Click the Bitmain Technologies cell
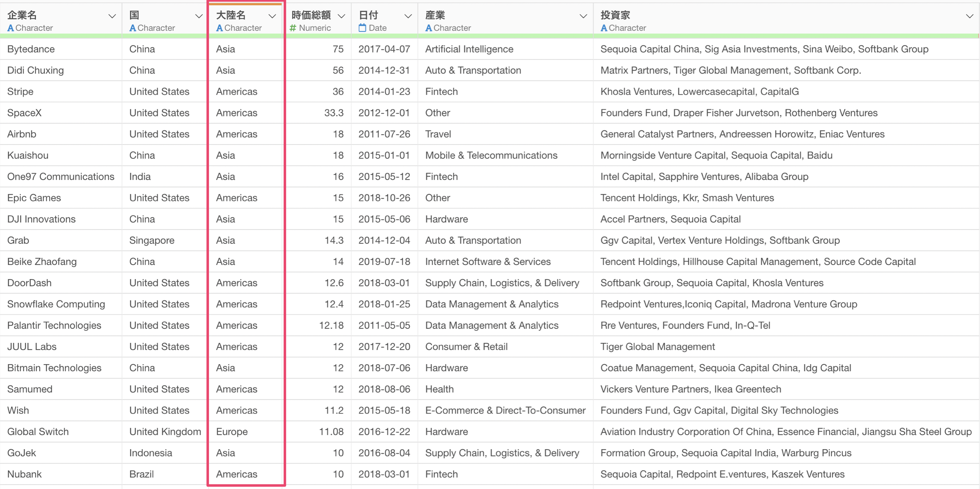Image resolution: width=980 pixels, height=489 pixels. click(x=61, y=368)
